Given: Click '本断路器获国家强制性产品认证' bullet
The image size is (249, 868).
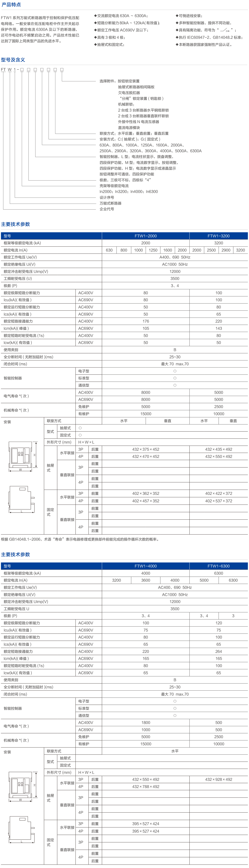Looking at the screenshot, I should [x=204, y=44].
